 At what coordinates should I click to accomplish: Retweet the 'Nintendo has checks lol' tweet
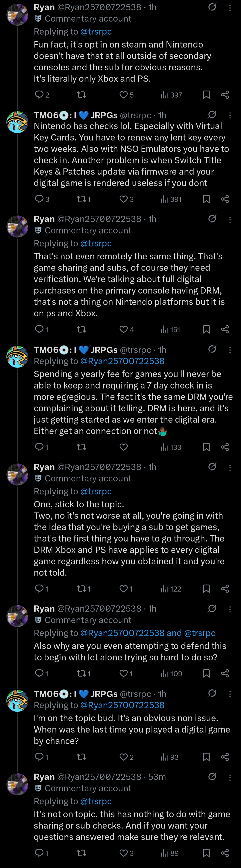[x=81, y=199]
